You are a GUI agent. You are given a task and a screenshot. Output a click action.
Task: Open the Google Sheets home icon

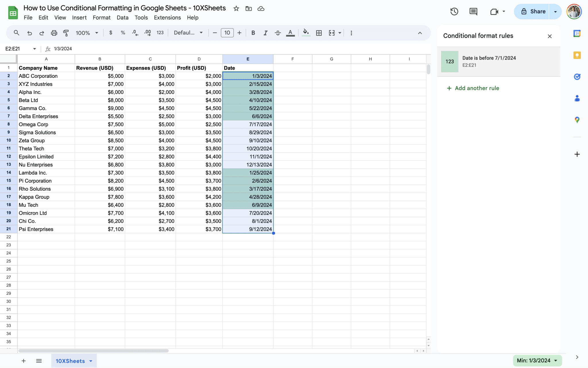click(13, 13)
